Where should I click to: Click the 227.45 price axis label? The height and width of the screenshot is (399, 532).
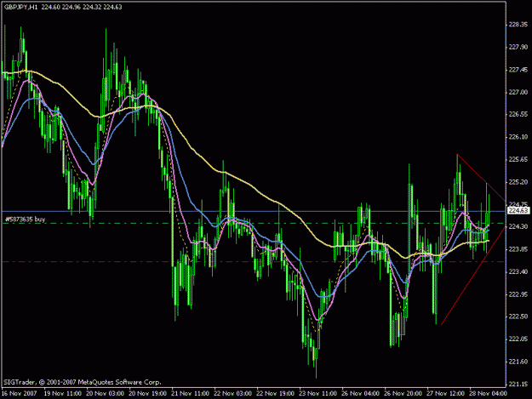tap(518, 70)
